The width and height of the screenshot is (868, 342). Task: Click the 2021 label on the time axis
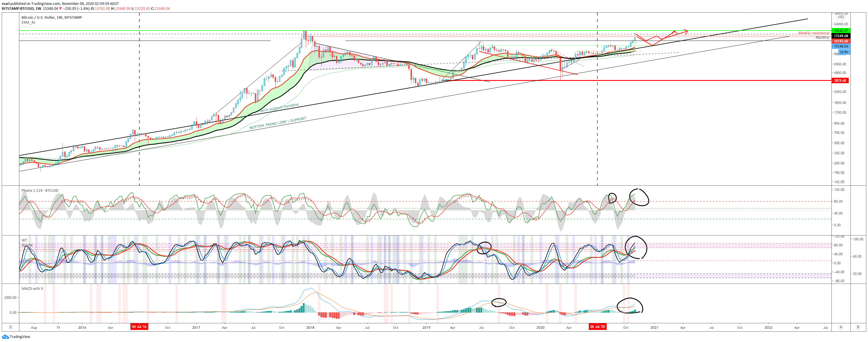pyautogui.click(x=654, y=328)
